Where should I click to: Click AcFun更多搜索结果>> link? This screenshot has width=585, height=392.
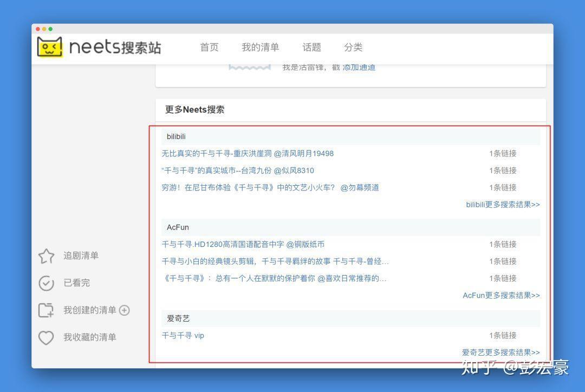(x=502, y=296)
